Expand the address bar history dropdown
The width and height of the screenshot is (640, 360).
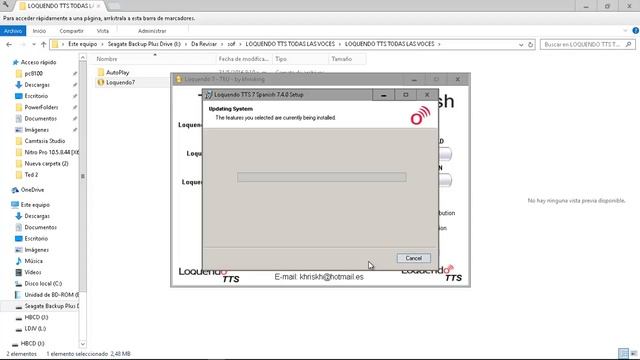[521, 44]
